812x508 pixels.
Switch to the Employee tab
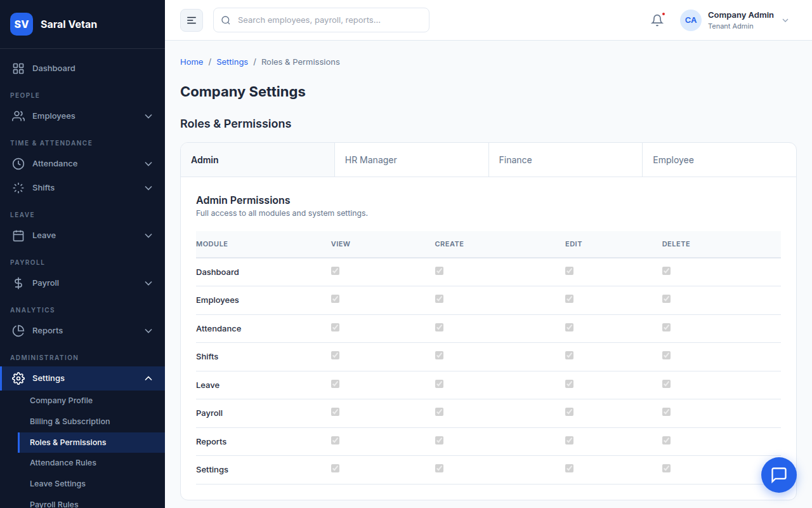719,160
